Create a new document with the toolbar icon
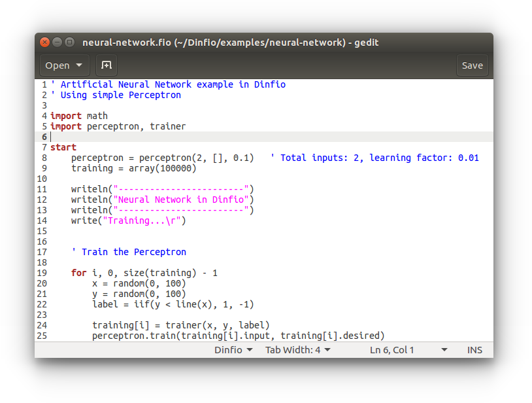 point(107,65)
